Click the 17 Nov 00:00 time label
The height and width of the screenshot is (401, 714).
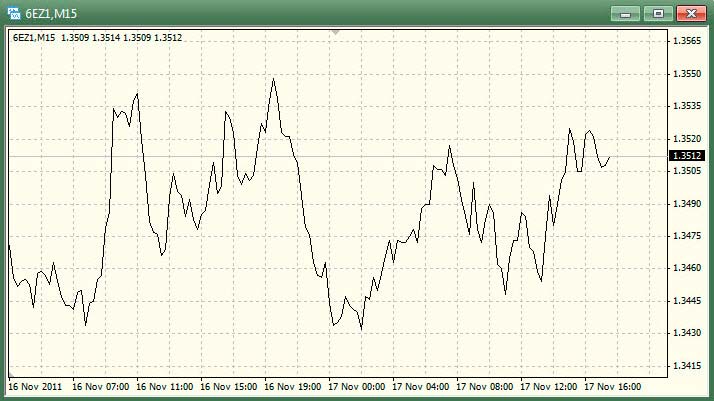[x=357, y=386]
